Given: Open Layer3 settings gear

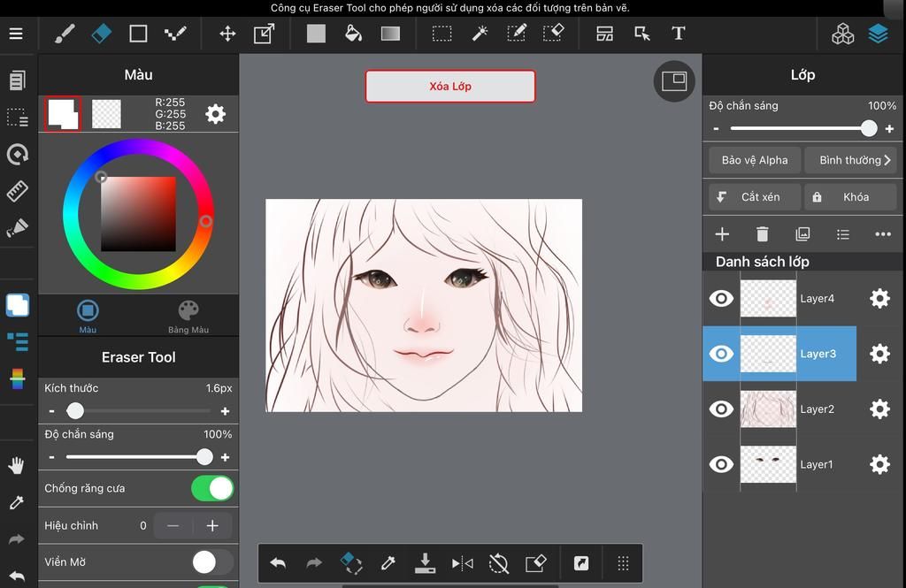Looking at the screenshot, I should pos(880,354).
